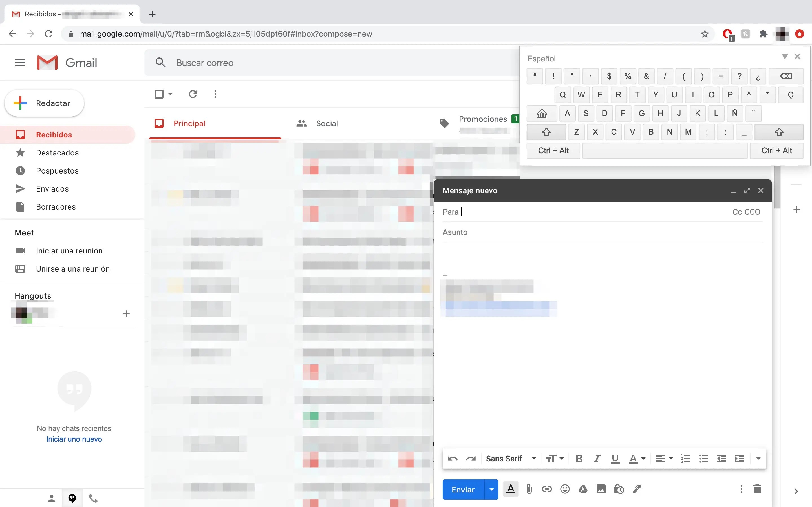Switch to the Social tab
The image size is (812, 507).
tap(326, 123)
